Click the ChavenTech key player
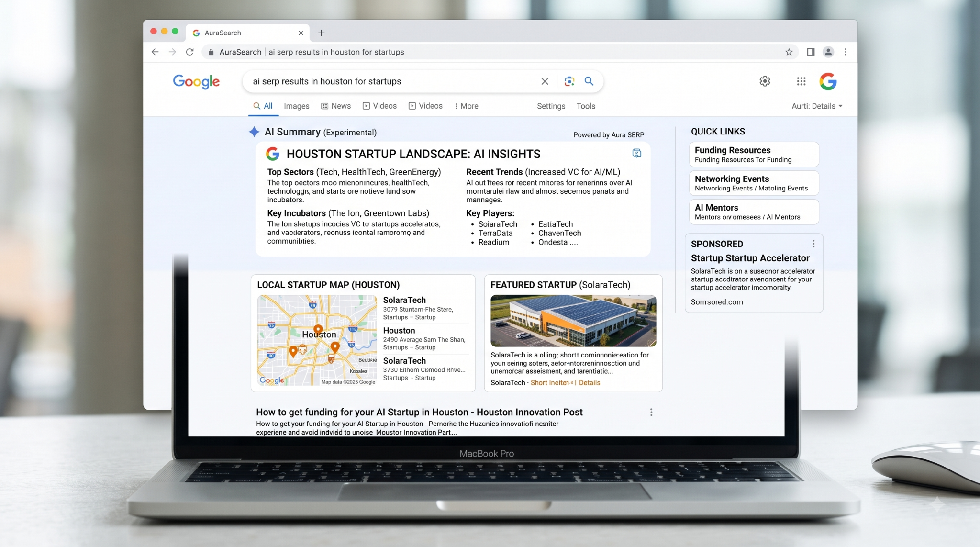The image size is (980, 547). click(559, 233)
